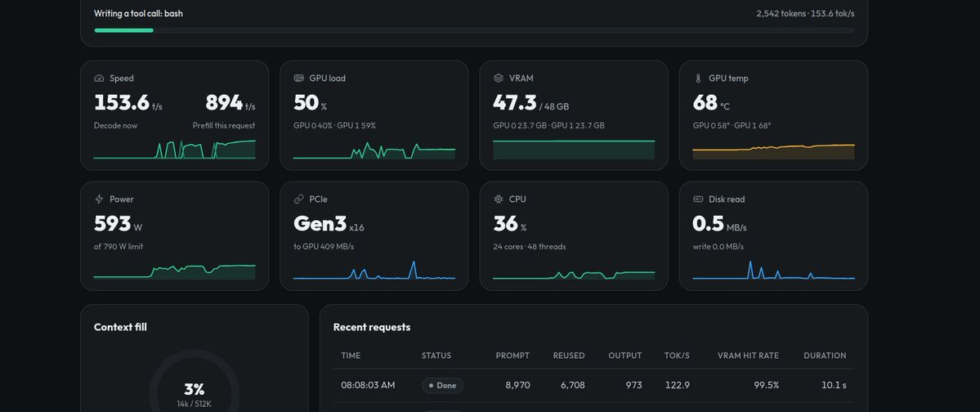Click the CPU chip icon
This screenshot has width=980, height=412.
[498, 199]
